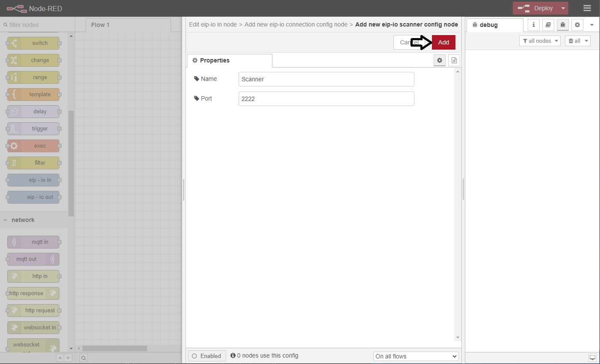Select the http in node

[x=33, y=276]
